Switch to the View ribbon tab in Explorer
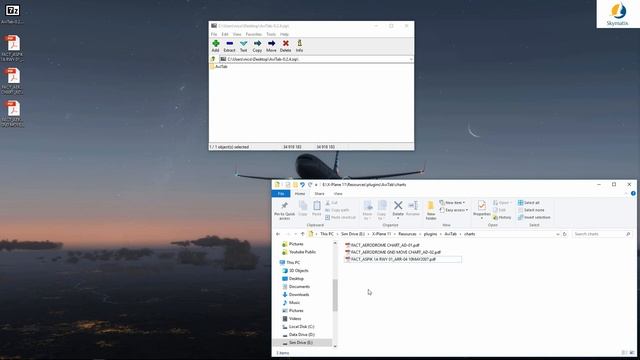The width and height of the screenshot is (640, 360). 338,193
